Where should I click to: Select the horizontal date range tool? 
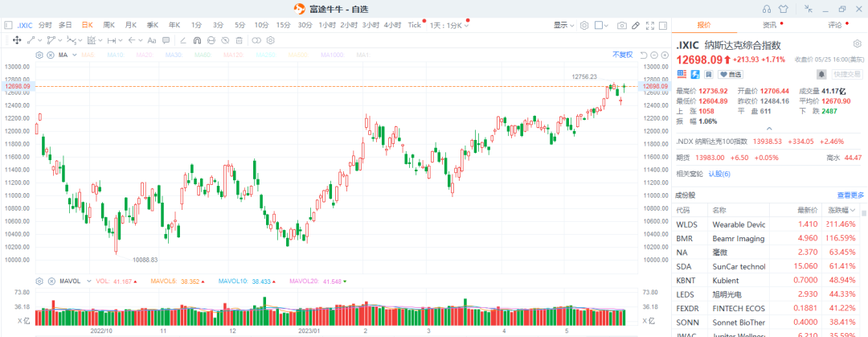(111, 40)
